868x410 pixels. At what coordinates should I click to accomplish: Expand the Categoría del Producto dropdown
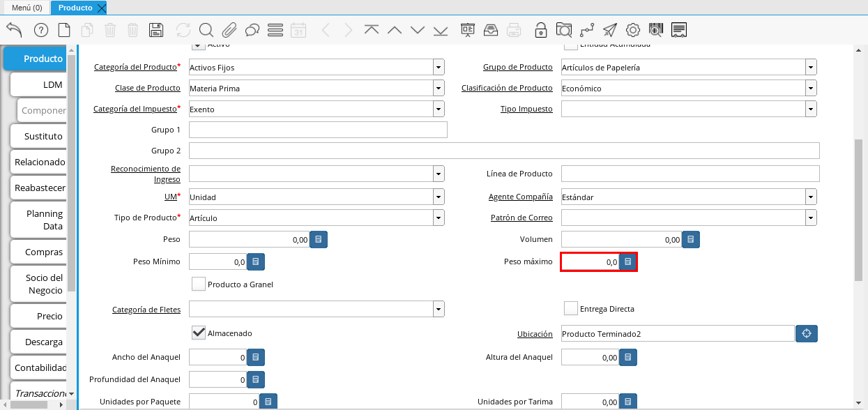pyautogui.click(x=439, y=68)
